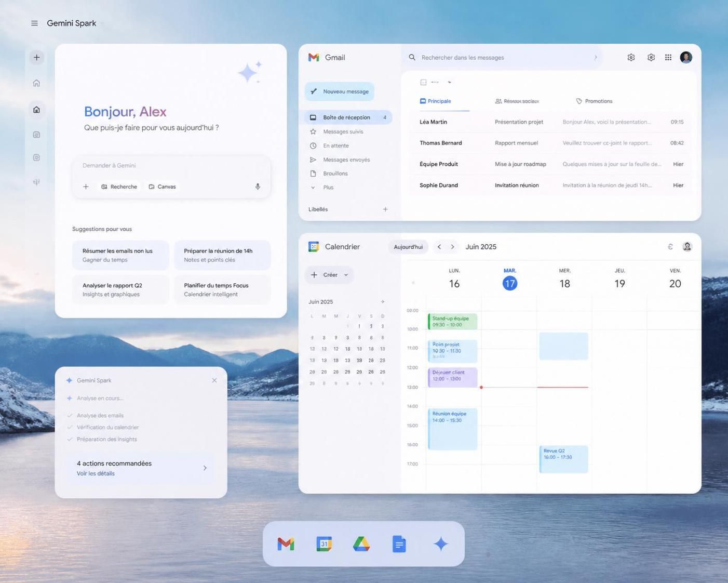Click the plus attach icon in prompt box
Viewport: 728px width, 583px height.
click(x=86, y=187)
